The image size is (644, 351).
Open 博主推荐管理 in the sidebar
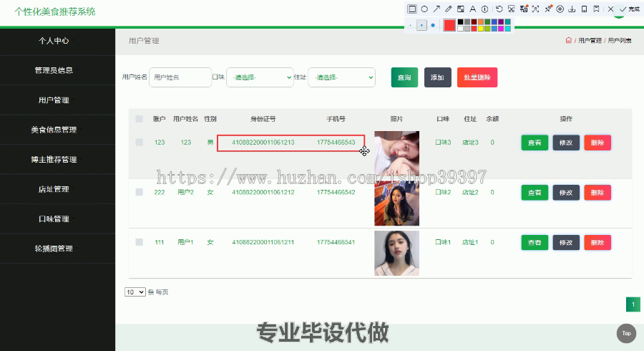pyautogui.click(x=54, y=160)
